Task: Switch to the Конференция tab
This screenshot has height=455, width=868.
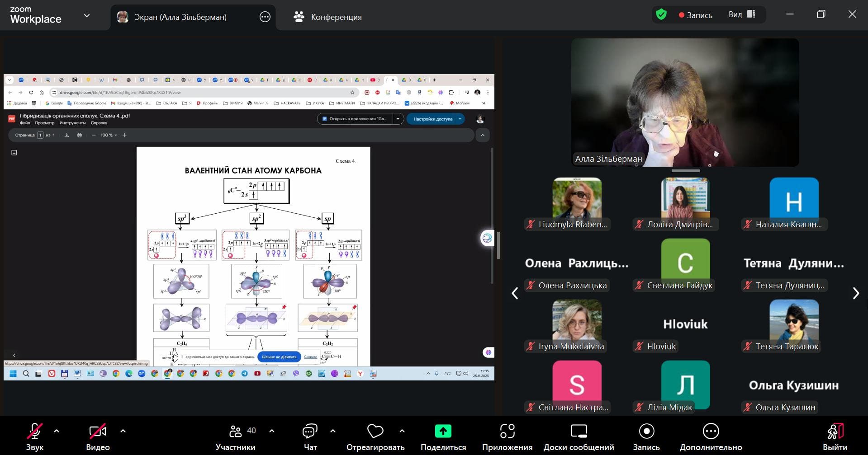Action: tap(328, 17)
